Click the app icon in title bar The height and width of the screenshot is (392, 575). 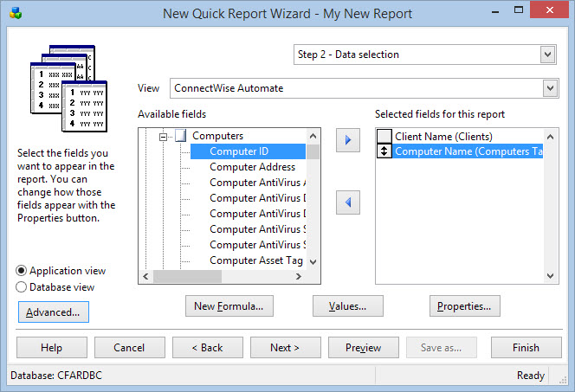pos(16,14)
